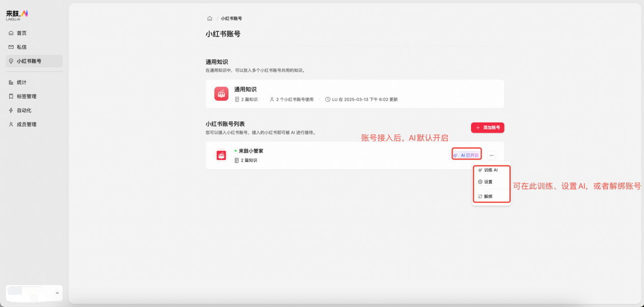The height and width of the screenshot is (307, 644).
Task: Choose 训练 AI from the context menu
Action: pyautogui.click(x=490, y=170)
